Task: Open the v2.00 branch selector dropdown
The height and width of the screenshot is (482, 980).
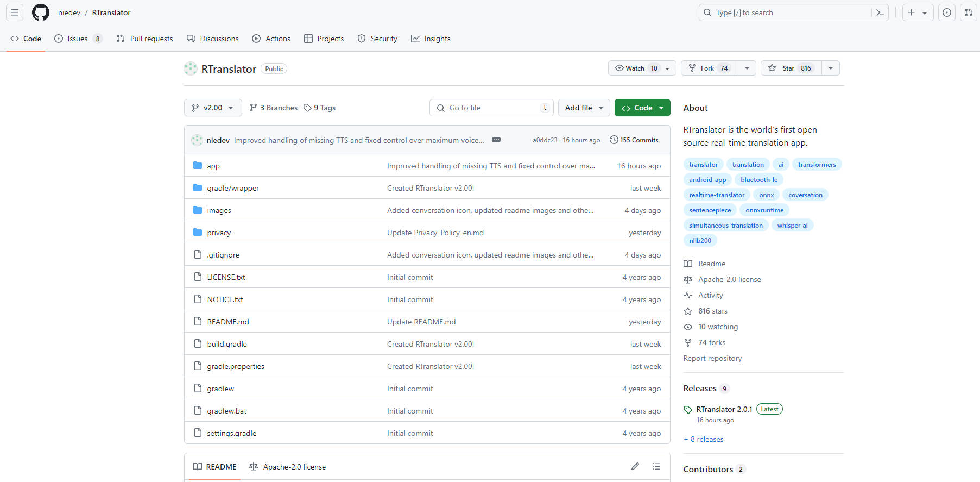Action: [213, 108]
